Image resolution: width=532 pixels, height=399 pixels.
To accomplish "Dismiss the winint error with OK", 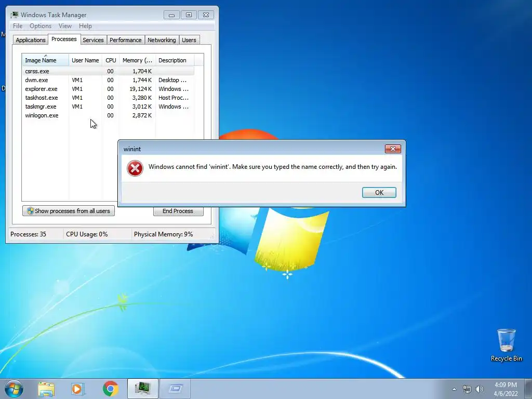I will pyautogui.click(x=379, y=192).
